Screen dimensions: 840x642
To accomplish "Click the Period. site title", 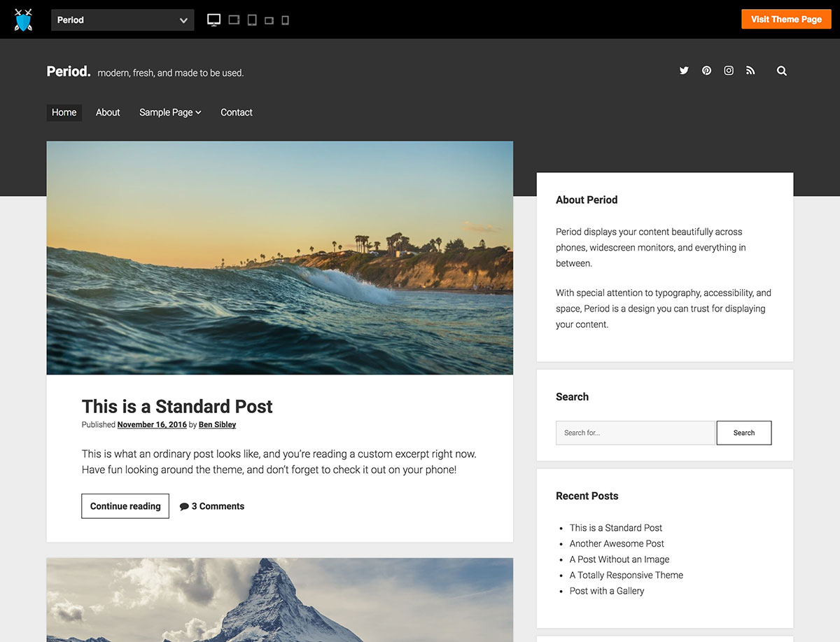I will 69,71.
